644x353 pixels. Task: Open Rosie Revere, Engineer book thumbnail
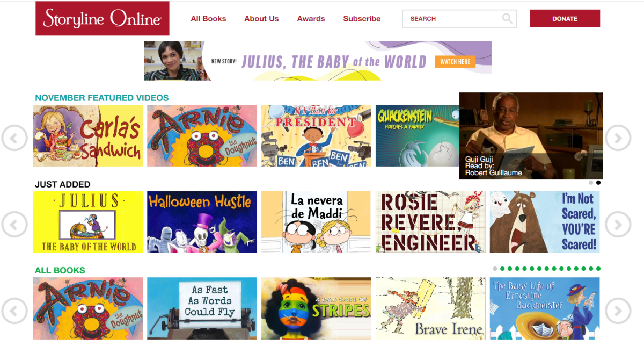(430, 222)
